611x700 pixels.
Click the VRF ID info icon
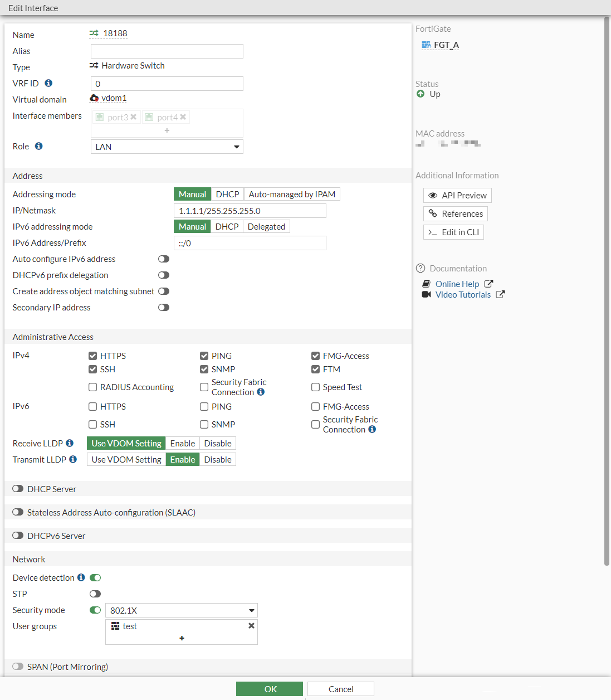tap(48, 82)
